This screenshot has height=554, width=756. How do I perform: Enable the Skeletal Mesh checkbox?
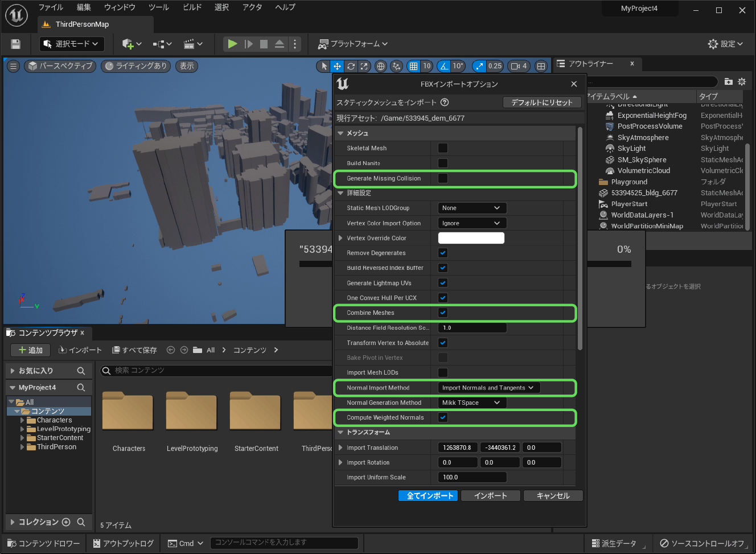[x=443, y=148]
